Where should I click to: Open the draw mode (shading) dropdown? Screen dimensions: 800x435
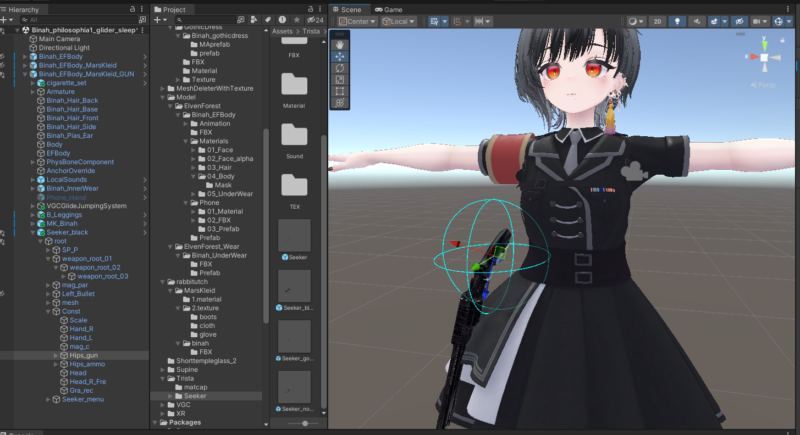click(x=635, y=21)
